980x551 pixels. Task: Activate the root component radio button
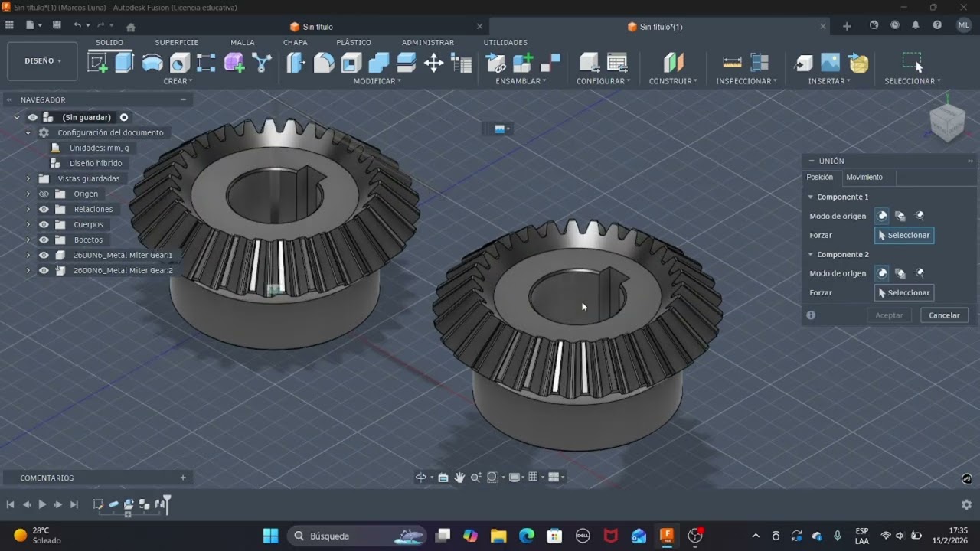pyautogui.click(x=124, y=117)
